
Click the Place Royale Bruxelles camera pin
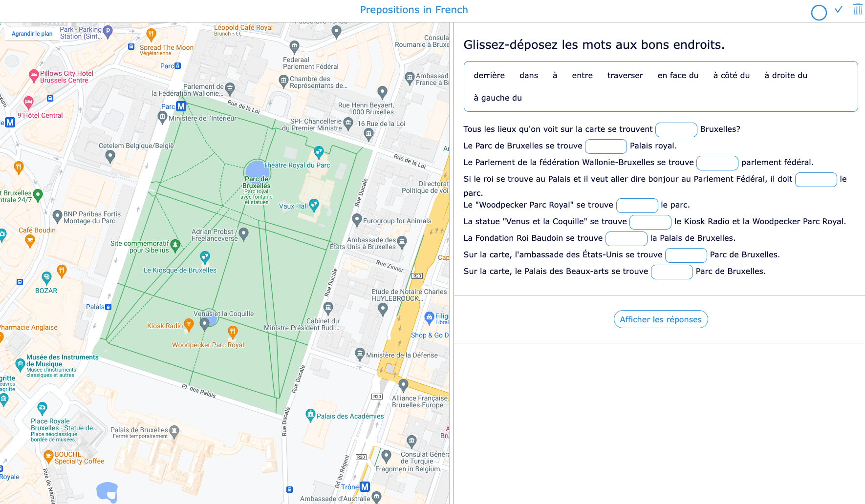pyautogui.click(x=43, y=408)
